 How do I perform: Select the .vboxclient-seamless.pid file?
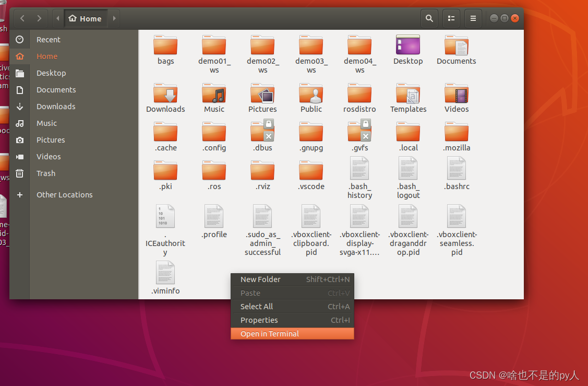(457, 230)
